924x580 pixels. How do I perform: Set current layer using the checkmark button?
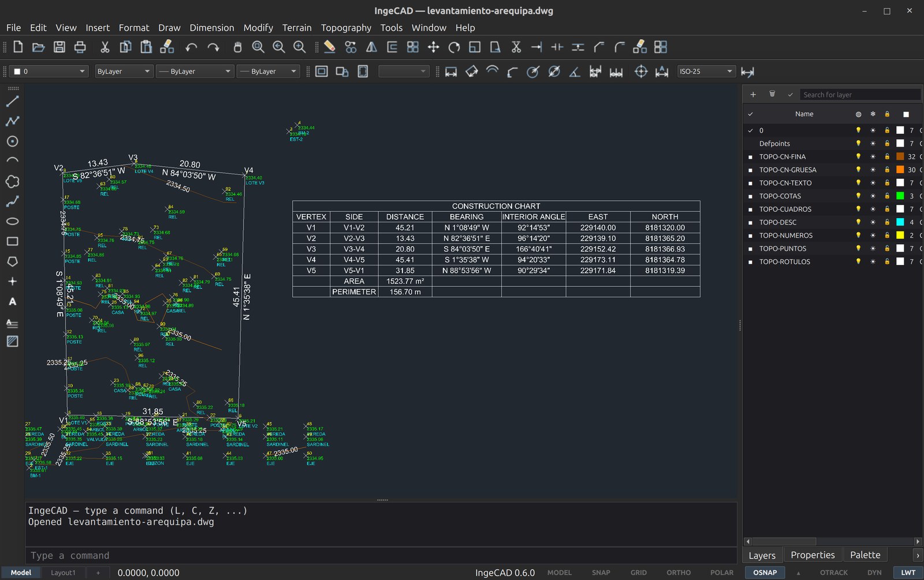(x=790, y=94)
